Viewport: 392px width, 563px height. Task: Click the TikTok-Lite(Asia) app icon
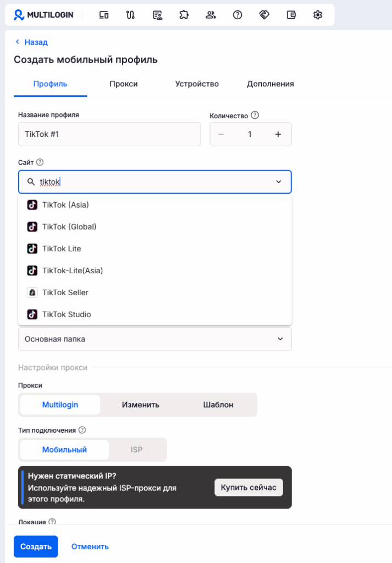[x=32, y=271]
